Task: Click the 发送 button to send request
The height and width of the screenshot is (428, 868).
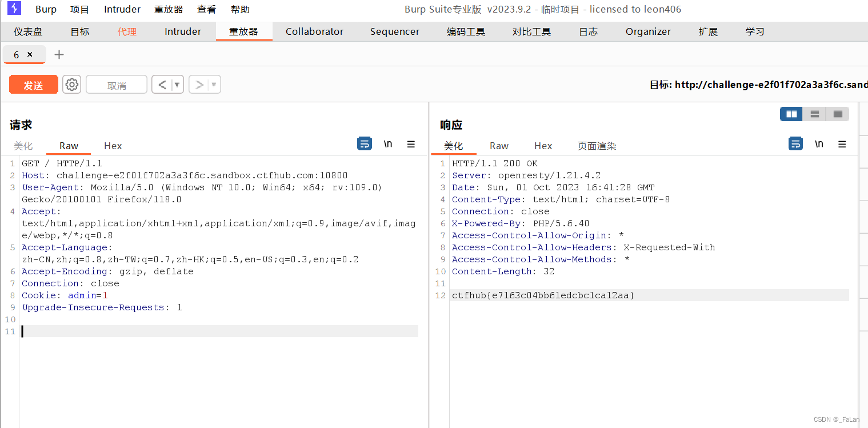Action: click(x=33, y=84)
